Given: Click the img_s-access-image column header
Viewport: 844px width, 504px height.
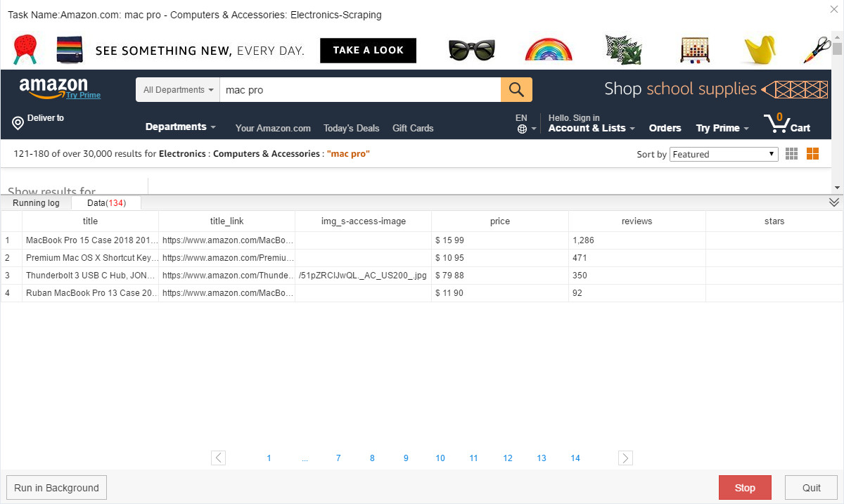Looking at the screenshot, I should [x=364, y=221].
